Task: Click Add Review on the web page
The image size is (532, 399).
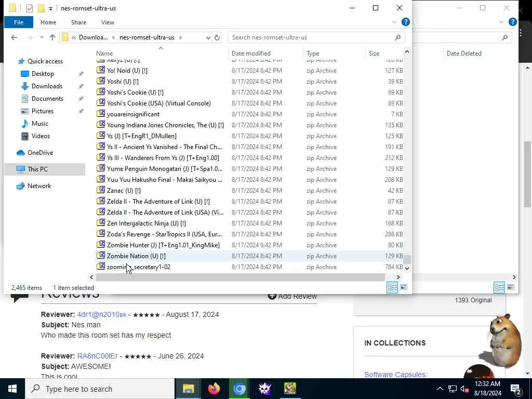Action: 292,297
